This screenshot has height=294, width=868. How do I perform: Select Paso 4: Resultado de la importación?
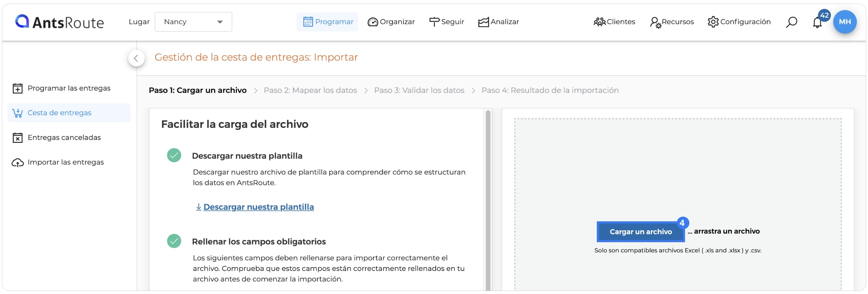(550, 90)
